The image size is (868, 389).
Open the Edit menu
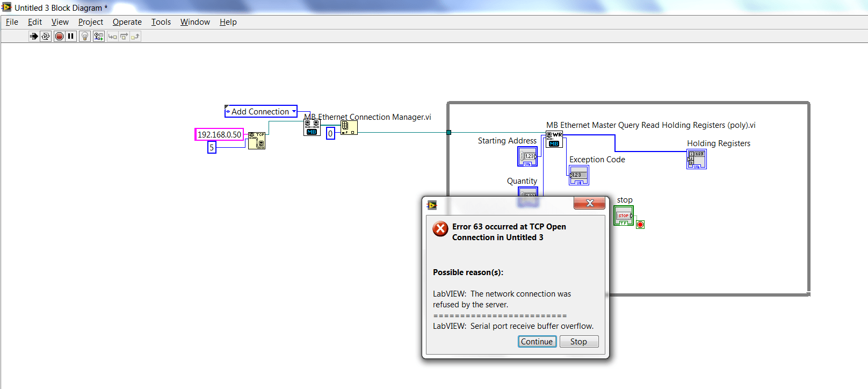[35, 22]
